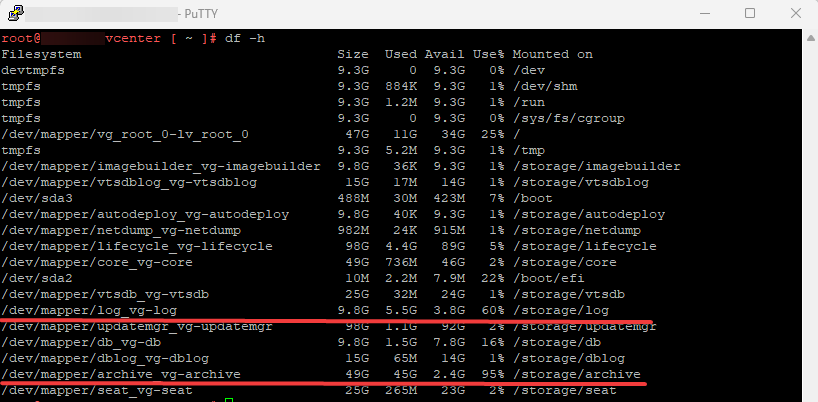Click the 2.4G available value

(449, 374)
